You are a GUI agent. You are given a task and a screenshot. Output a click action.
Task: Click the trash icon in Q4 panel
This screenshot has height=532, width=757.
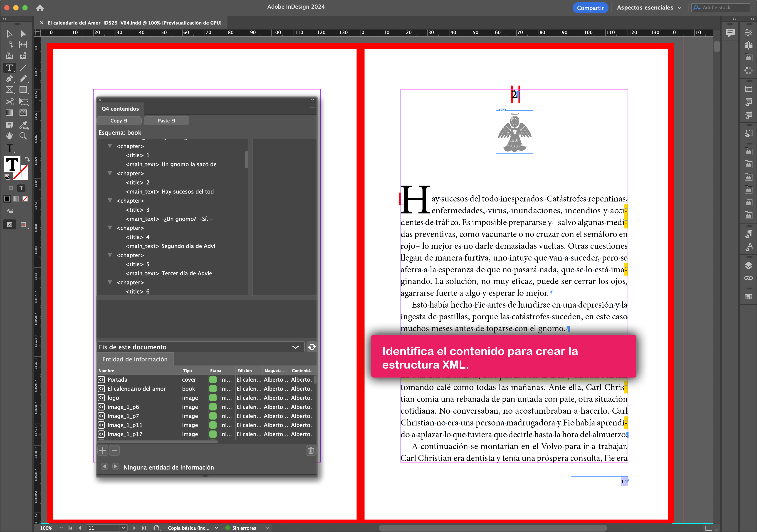pos(311,450)
